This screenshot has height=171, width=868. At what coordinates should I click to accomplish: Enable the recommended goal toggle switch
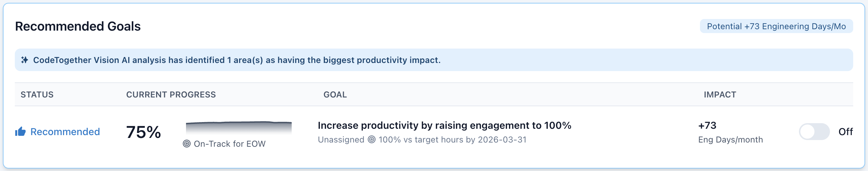click(x=814, y=132)
